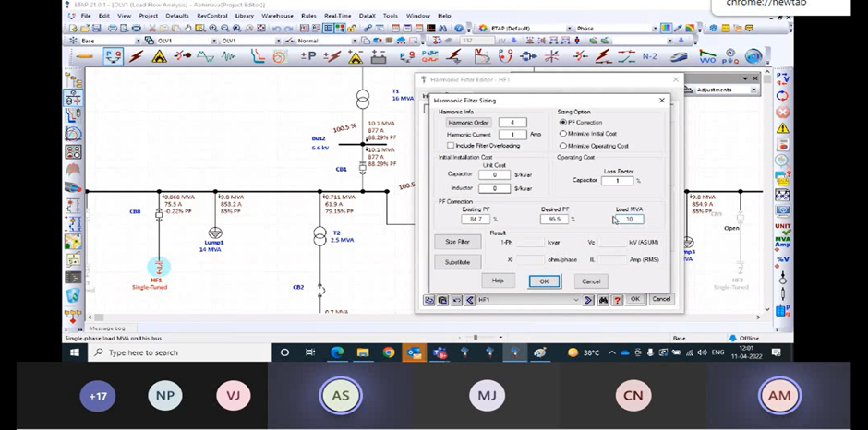Viewport: 868px width, 430px height.
Task: Open the Project menu
Action: coord(149,16)
